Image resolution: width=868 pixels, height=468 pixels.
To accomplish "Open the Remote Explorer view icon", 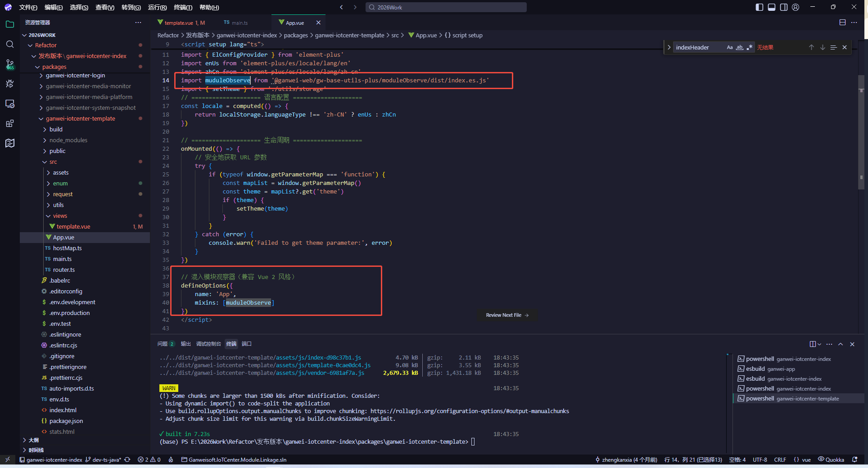I will 10,103.
